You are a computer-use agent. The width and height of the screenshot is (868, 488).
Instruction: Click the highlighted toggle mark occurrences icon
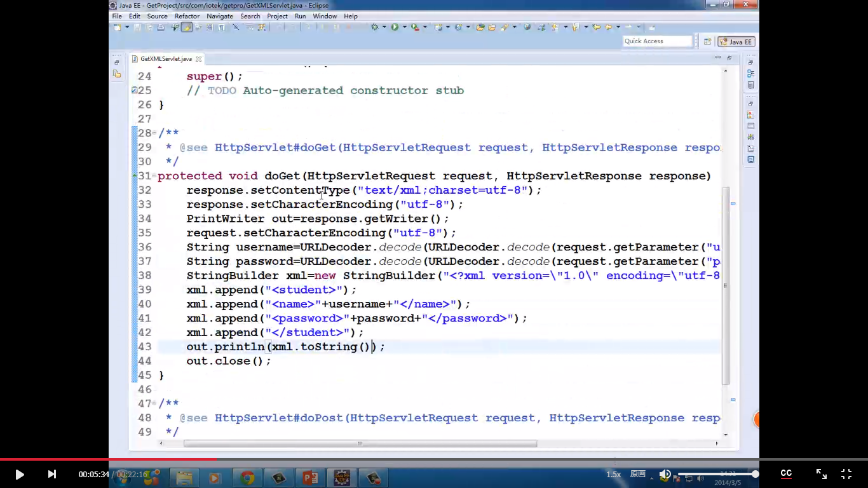click(187, 27)
